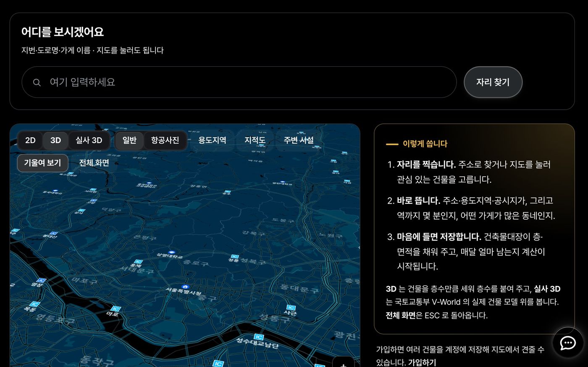Click the 정릉 IC interchange icon
This screenshot has width=588, height=367.
(234, 257)
